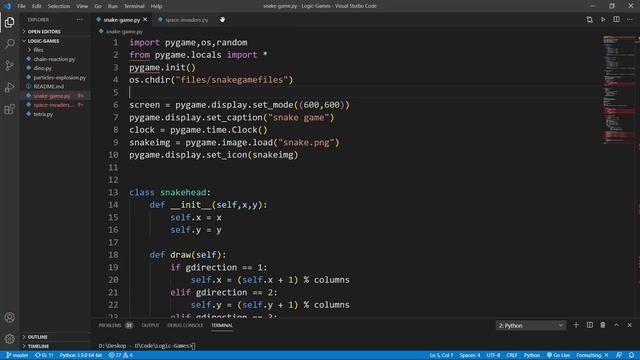Switch to the Problems panel tab
640x360 pixels.
(116, 325)
